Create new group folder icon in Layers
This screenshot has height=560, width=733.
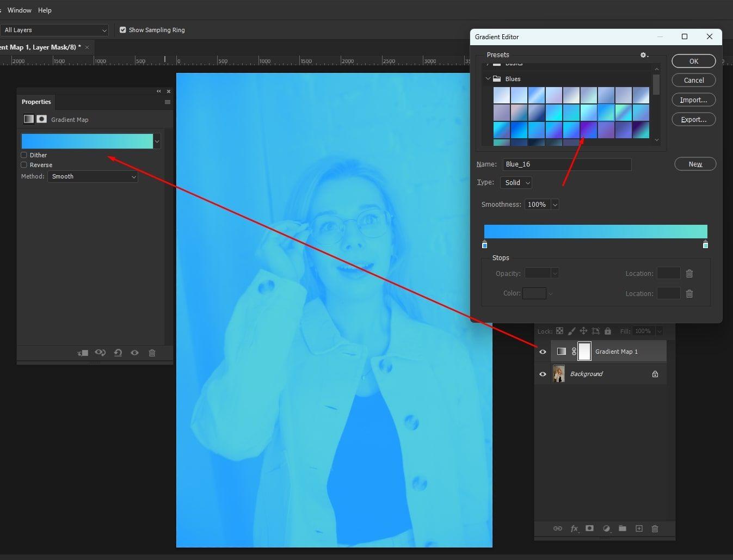coord(623,528)
